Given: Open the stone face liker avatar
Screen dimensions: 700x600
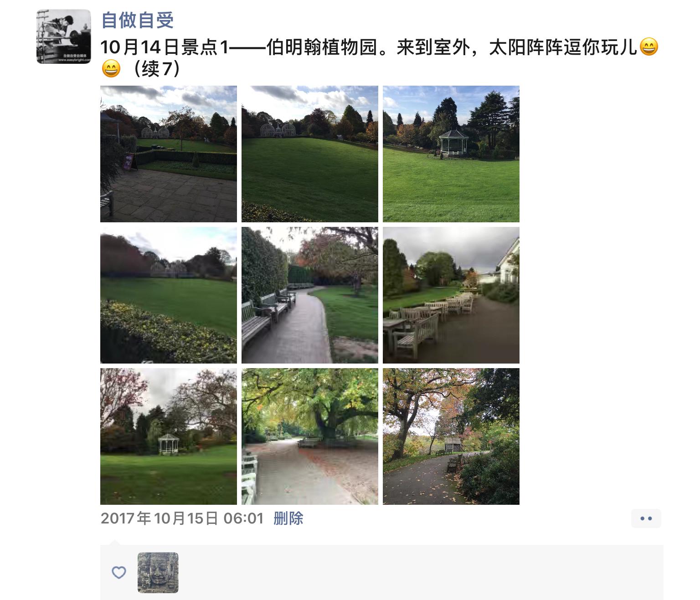Looking at the screenshot, I should coord(158,573).
